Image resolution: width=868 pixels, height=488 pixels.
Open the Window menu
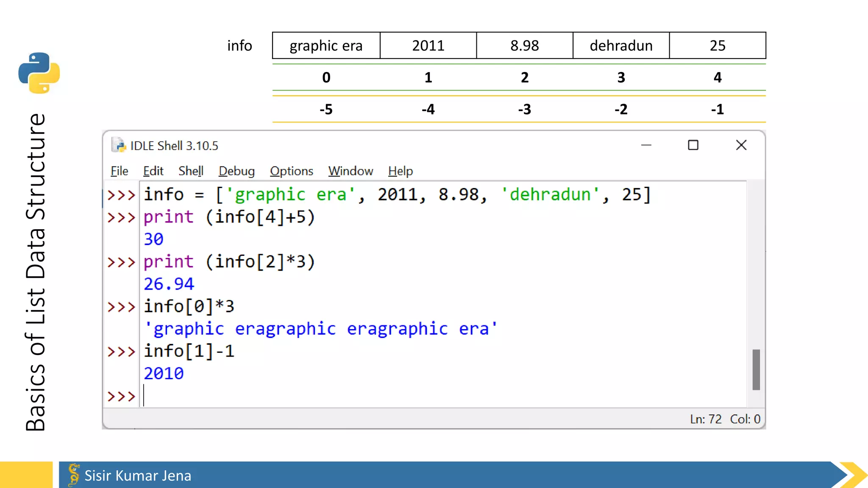coord(351,171)
